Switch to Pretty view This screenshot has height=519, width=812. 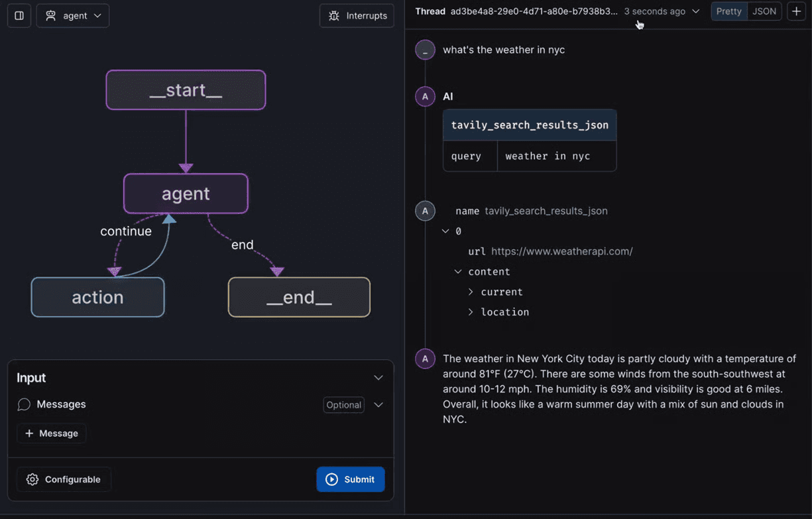[728, 11]
